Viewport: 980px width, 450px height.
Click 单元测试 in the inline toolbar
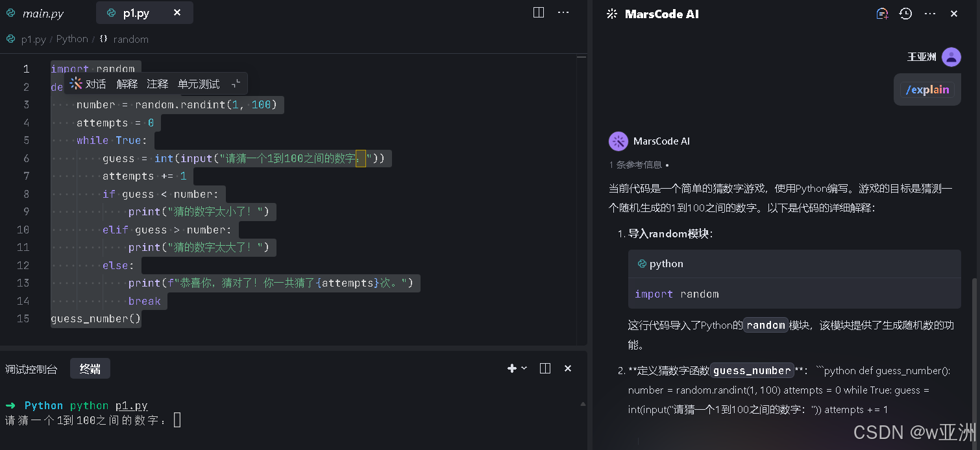coord(199,84)
